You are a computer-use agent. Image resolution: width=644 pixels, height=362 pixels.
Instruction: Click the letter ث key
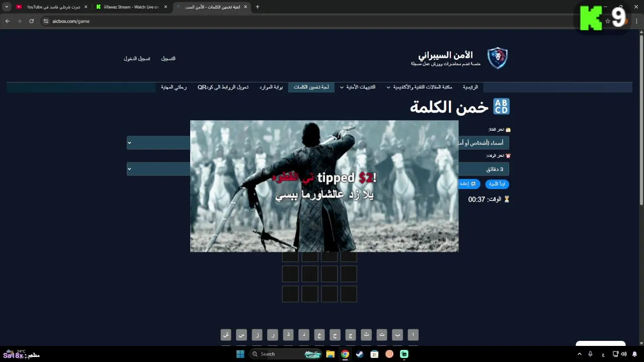tap(366, 335)
